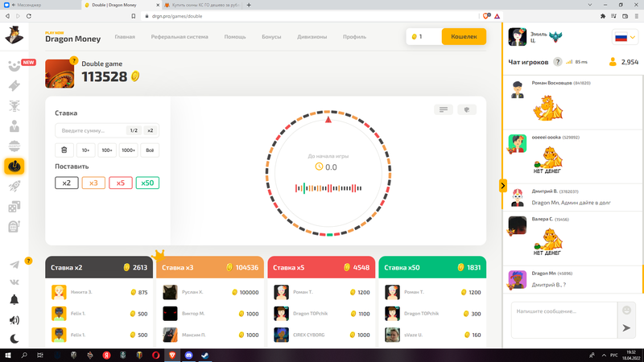This screenshot has width=644, height=362.
Task: Send the chat message arrow
Action: click(626, 328)
